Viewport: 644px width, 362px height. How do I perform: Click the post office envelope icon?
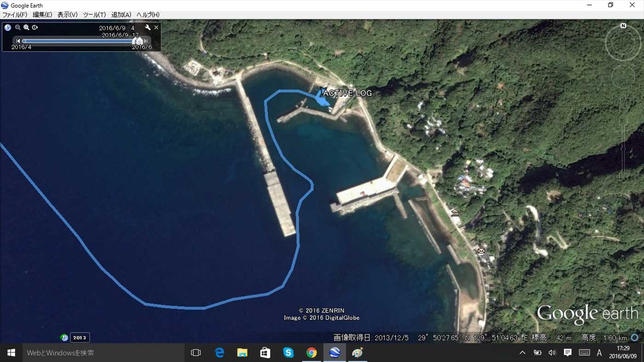tap(481, 251)
